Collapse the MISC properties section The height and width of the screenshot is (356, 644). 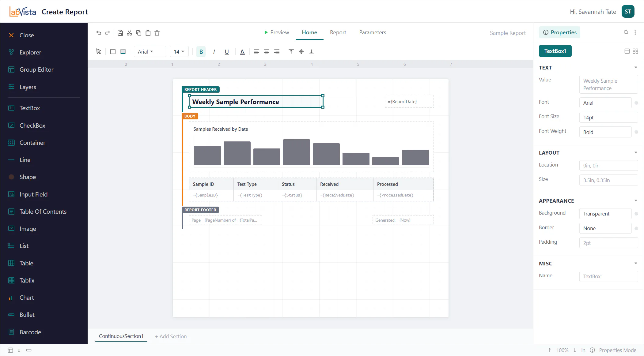636,263
